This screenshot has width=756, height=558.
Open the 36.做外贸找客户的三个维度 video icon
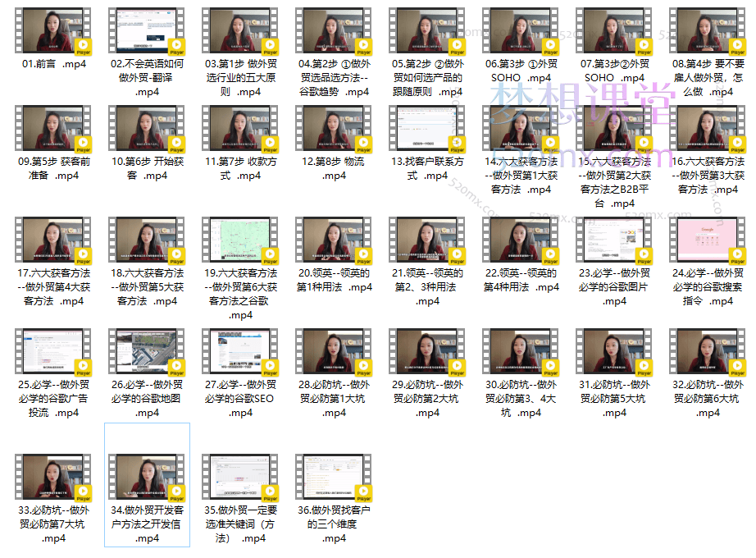point(334,478)
